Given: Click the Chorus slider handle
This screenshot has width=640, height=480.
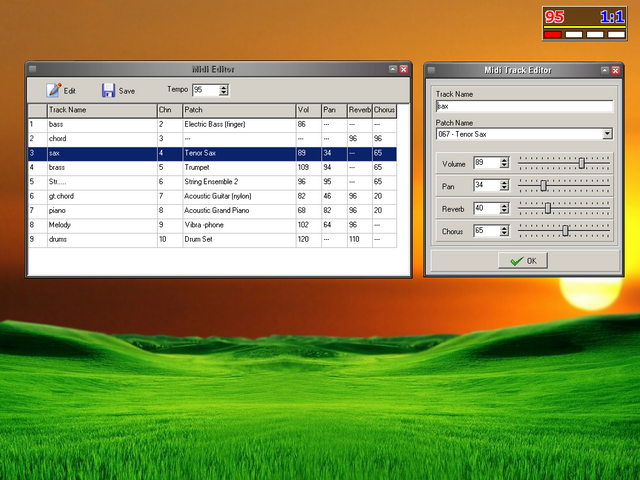Looking at the screenshot, I should click(x=565, y=231).
